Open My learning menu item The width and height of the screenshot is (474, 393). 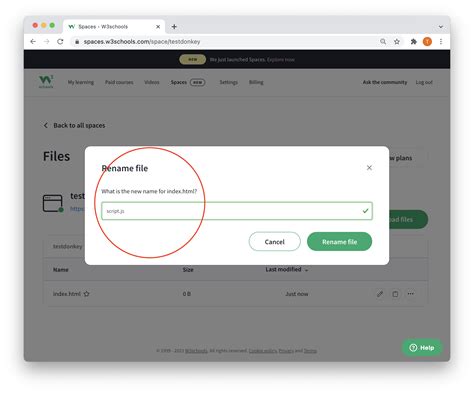click(81, 82)
